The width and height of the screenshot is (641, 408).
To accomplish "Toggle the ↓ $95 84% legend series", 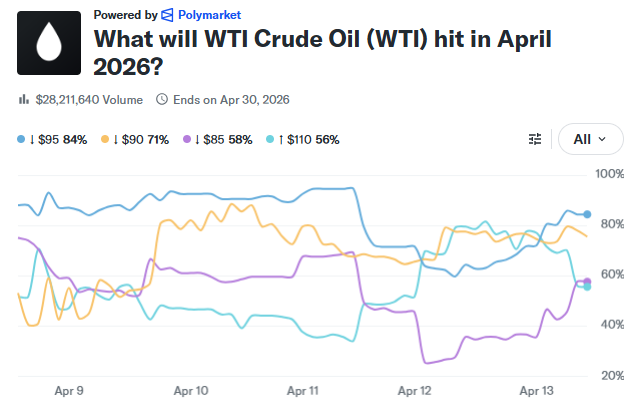I will click(x=52, y=139).
